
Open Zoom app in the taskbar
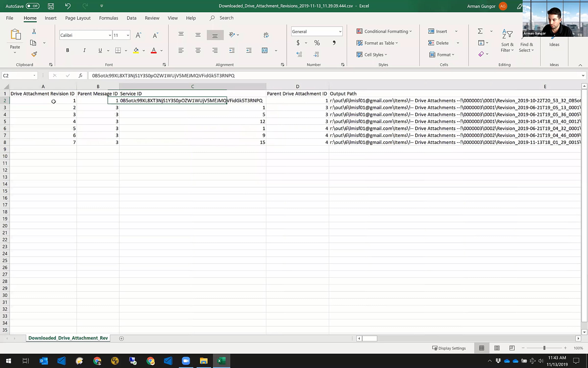186,361
